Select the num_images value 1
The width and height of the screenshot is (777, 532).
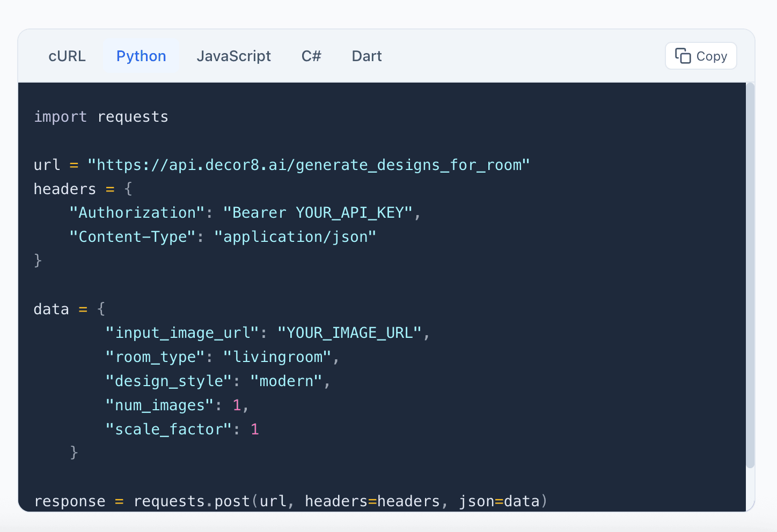click(x=237, y=405)
